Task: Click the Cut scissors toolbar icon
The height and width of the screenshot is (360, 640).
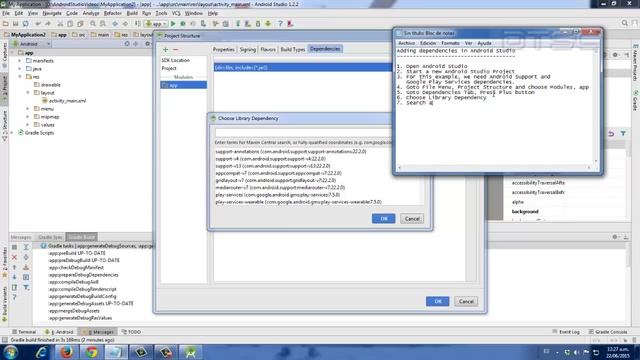Action: pyautogui.click(x=60, y=24)
